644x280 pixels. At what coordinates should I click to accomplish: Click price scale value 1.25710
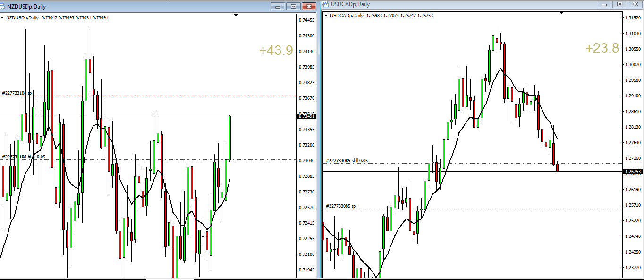coord(633,205)
